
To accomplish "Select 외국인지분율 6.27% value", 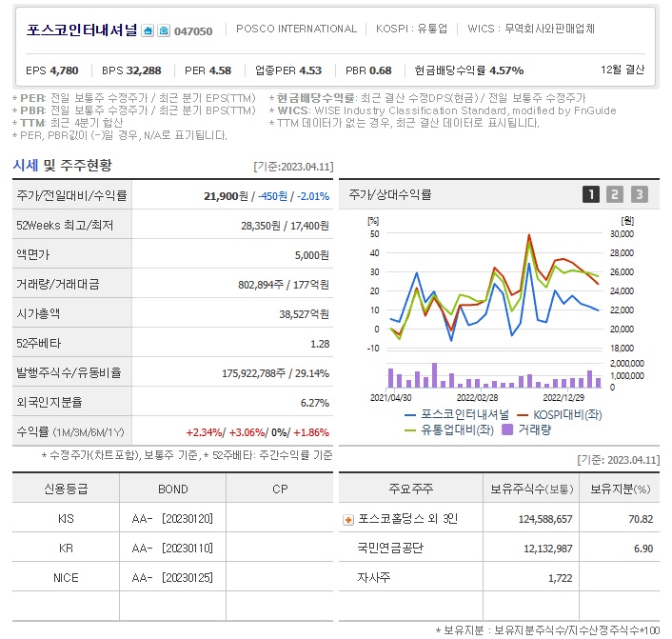I will (315, 403).
